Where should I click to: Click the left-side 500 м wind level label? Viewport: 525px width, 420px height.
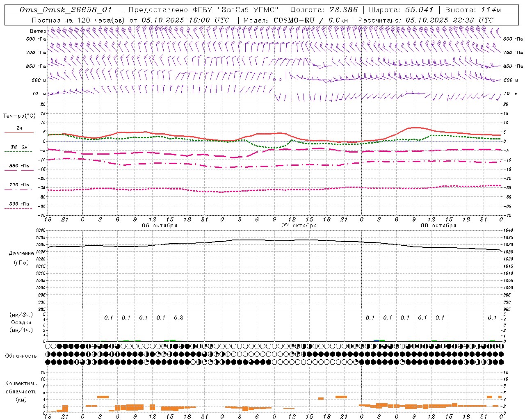[x=39, y=80]
